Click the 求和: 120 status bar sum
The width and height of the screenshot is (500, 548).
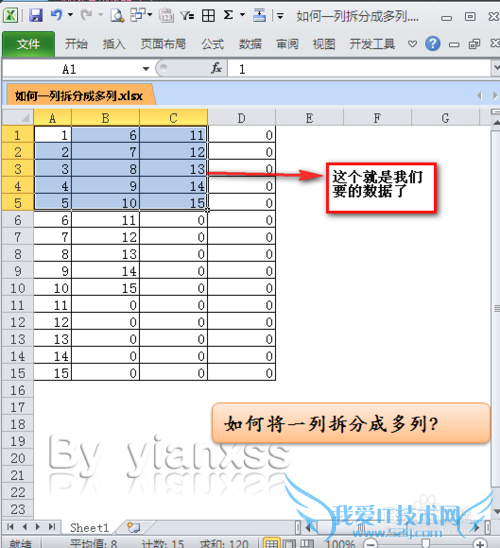[x=224, y=544]
